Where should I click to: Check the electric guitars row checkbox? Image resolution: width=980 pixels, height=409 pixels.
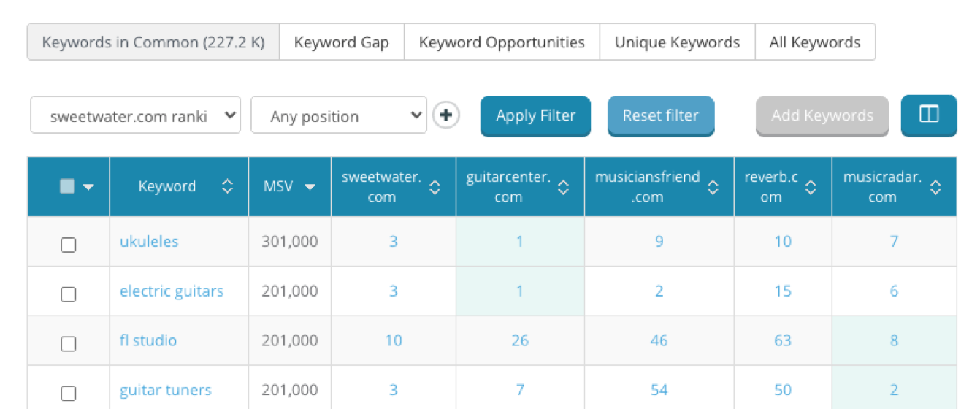point(68,294)
